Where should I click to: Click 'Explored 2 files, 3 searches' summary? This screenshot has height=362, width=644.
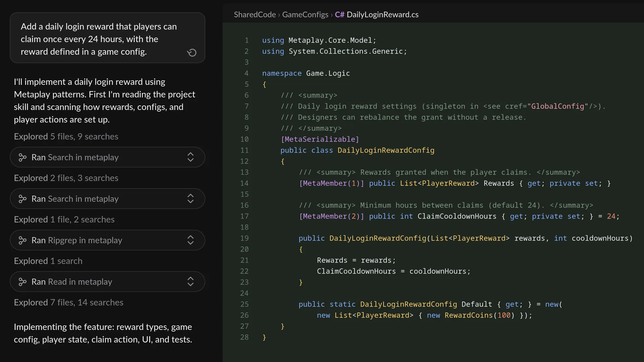(66, 178)
